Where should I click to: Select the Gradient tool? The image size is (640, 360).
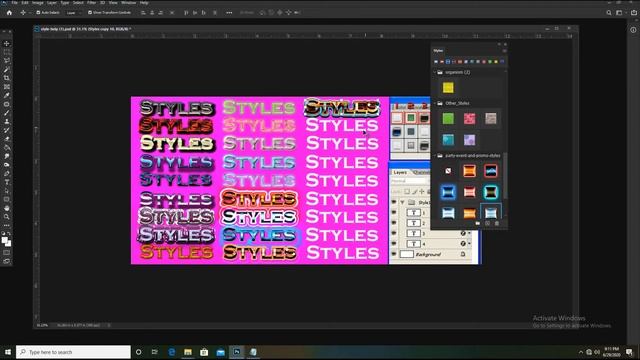7,147
